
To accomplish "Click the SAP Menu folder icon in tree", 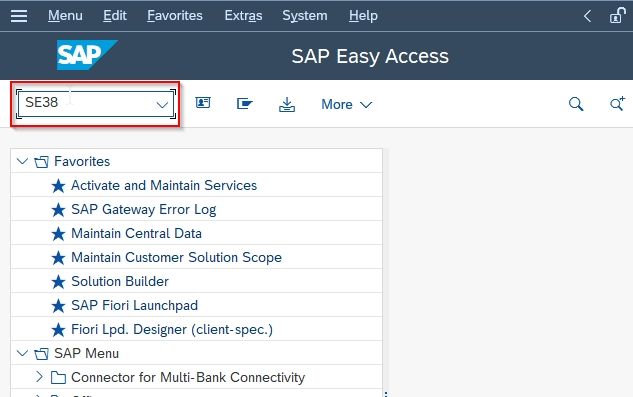I will pyautogui.click(x=41, y=354).
